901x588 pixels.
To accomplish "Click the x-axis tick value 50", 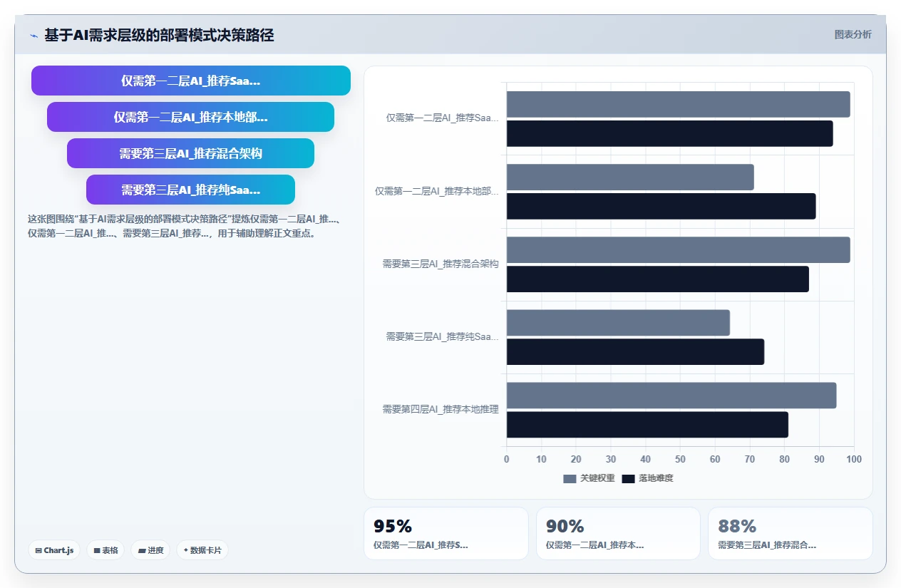I will [x=680, y=459].
